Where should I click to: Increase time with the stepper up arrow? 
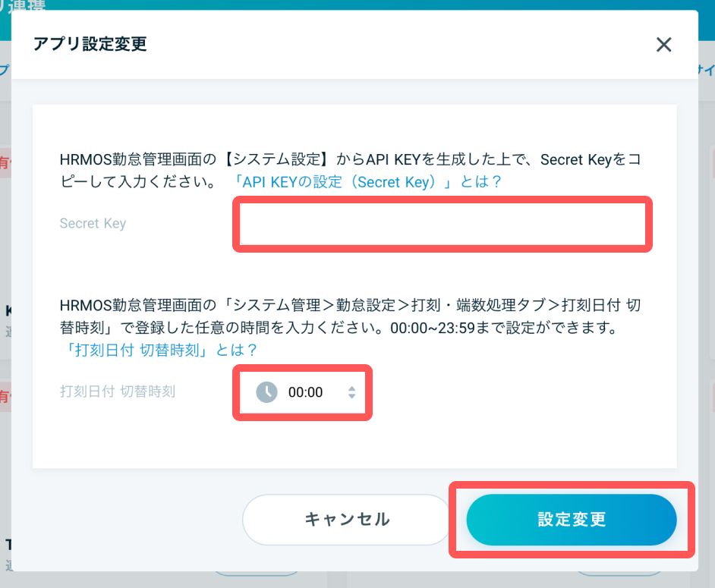point(351,388)
